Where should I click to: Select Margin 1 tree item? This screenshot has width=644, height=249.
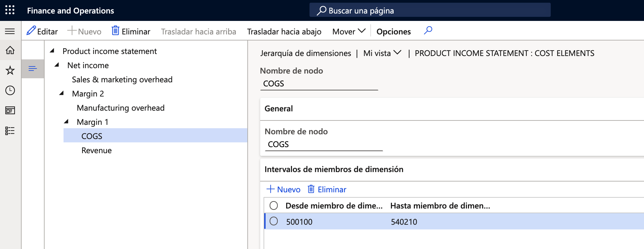point(93,122)
